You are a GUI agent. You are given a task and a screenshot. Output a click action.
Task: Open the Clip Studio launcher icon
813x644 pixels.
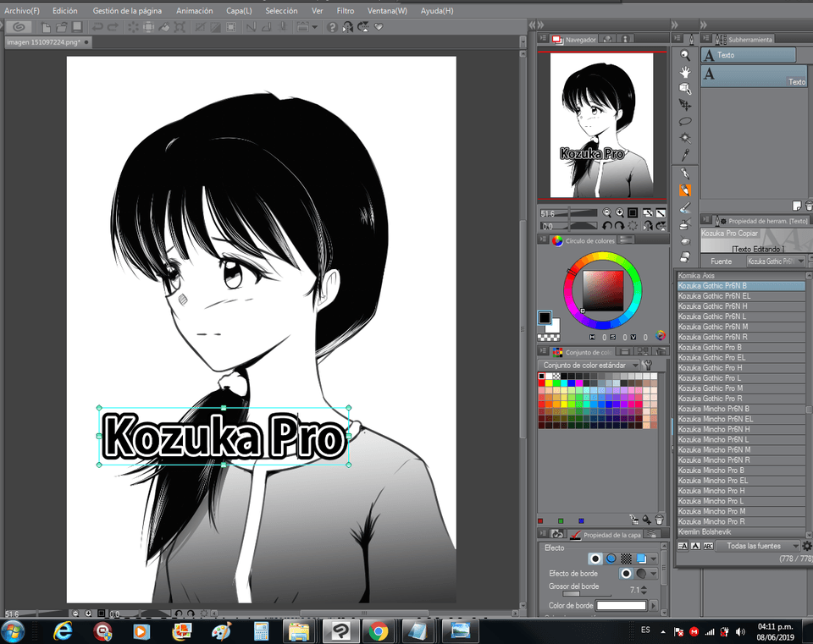click(19, 27)
